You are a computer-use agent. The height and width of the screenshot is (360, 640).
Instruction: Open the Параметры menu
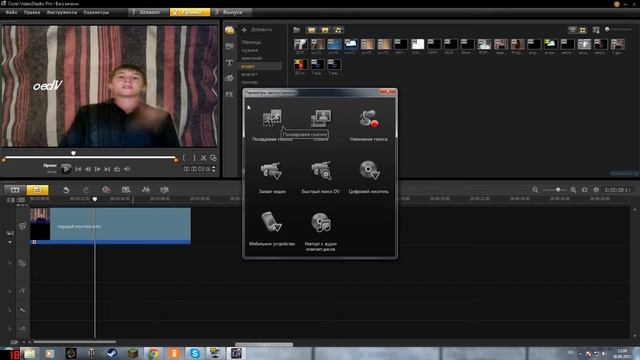coord(96,12)
